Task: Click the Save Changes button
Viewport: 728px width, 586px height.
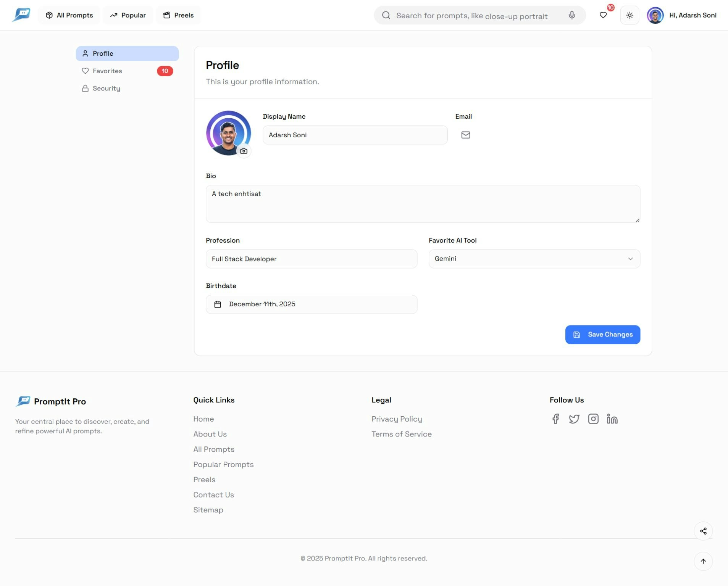Action: click(602, 335)
